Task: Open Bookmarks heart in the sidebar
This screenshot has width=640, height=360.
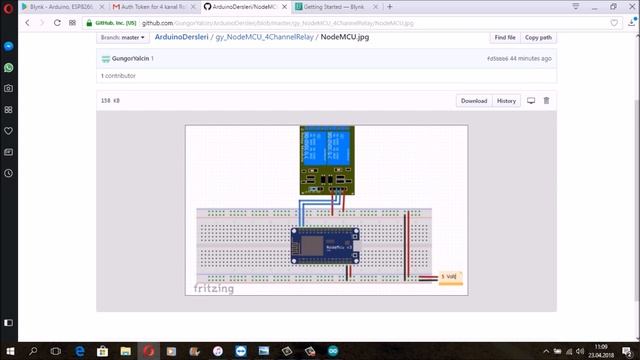Action: coord(9,131)
